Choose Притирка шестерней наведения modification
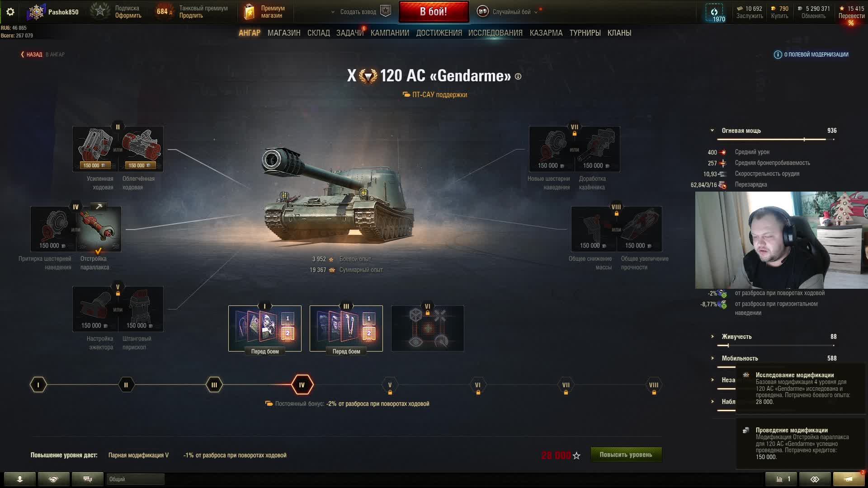Viewport: 868px width, 488px height. point(53,229)
